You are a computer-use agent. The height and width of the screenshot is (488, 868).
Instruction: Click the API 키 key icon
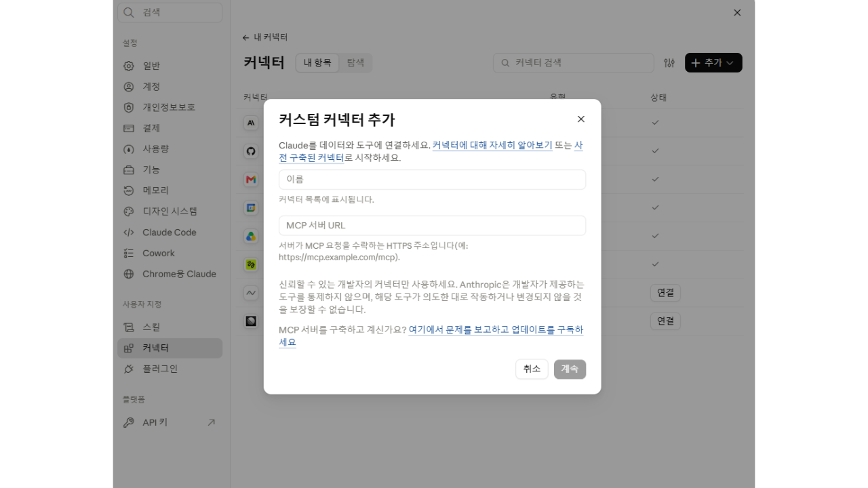[x=129, y=423]
